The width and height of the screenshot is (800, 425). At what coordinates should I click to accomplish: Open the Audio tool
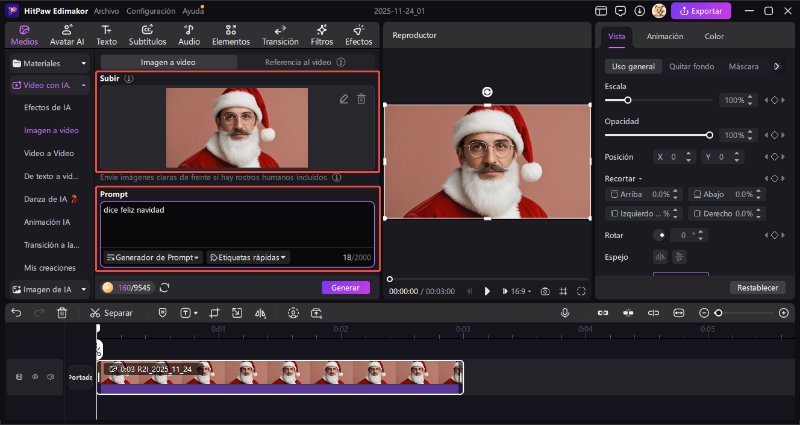tap(189, 35)
